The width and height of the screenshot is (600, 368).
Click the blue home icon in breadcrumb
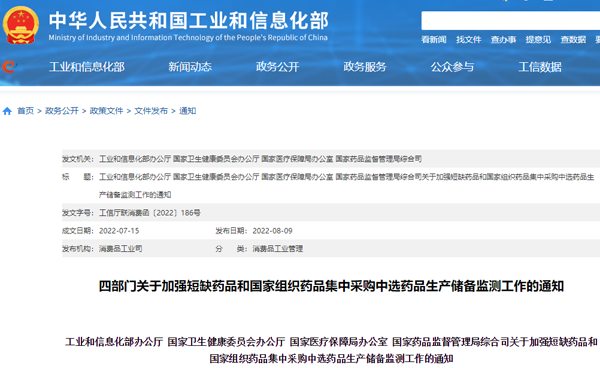7,111
